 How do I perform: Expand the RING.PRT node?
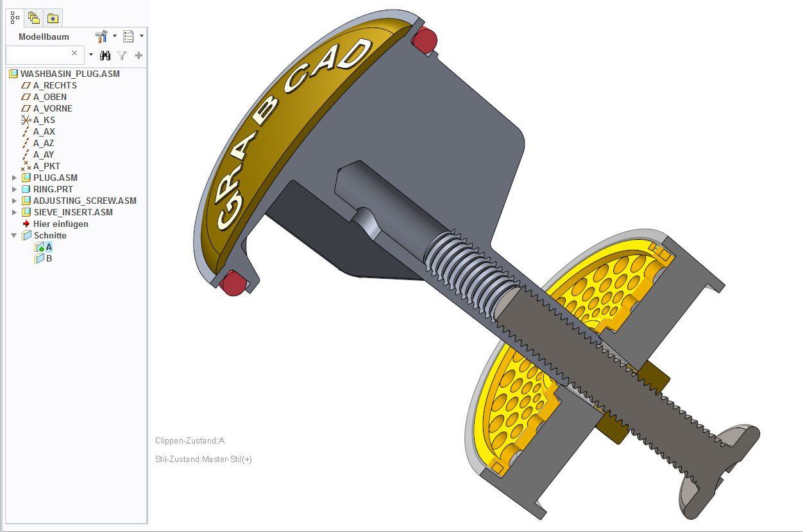pos(15,189)
